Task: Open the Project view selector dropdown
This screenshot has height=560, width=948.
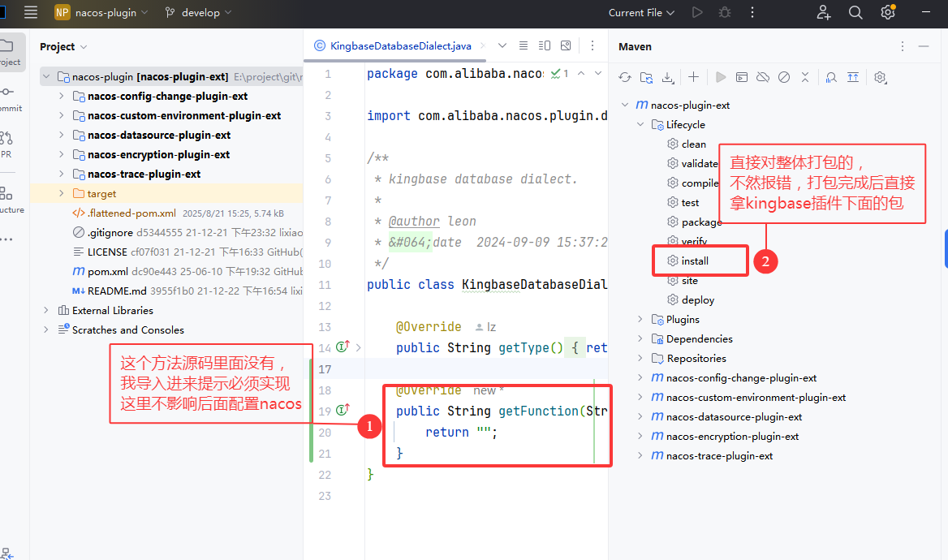Action: (63, 46)
